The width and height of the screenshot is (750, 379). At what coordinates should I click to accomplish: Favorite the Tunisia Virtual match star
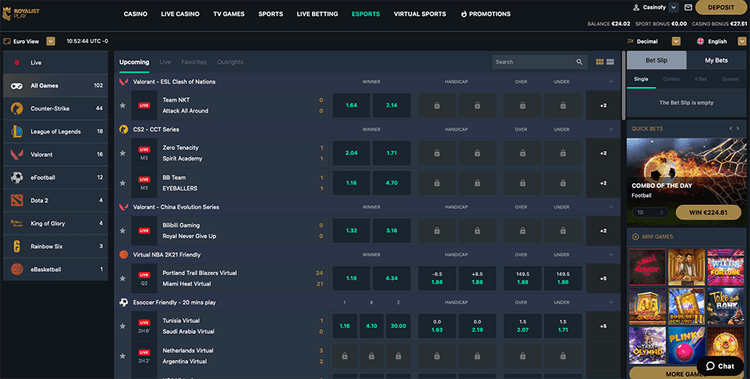pyautogui.click(x=123, y=326)
